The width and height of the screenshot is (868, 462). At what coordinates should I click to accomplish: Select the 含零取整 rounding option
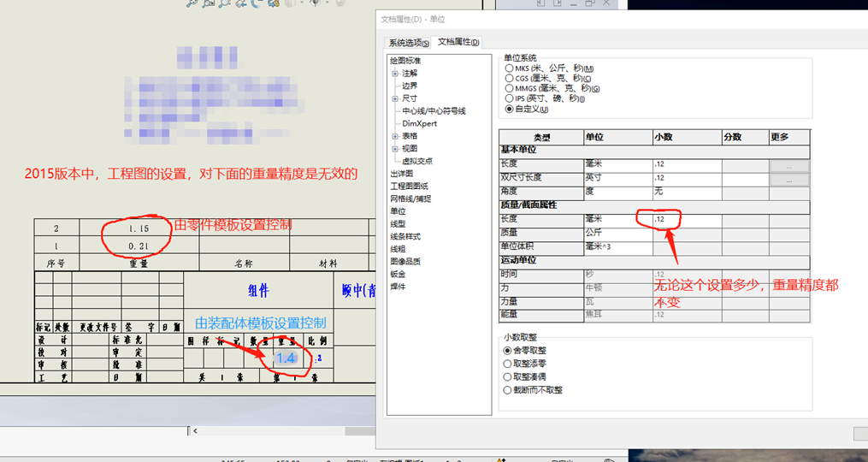509,351
